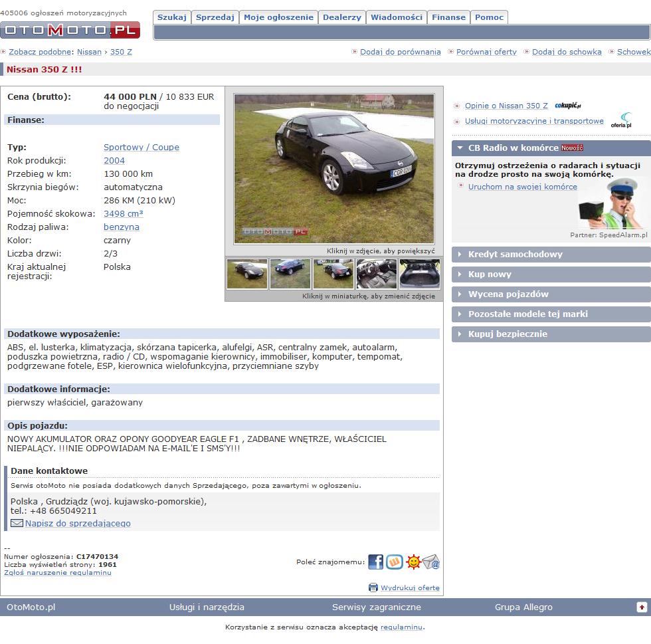Show the interior seats thumbnail
The image size is (651, 644).
(x=377, y=274)
